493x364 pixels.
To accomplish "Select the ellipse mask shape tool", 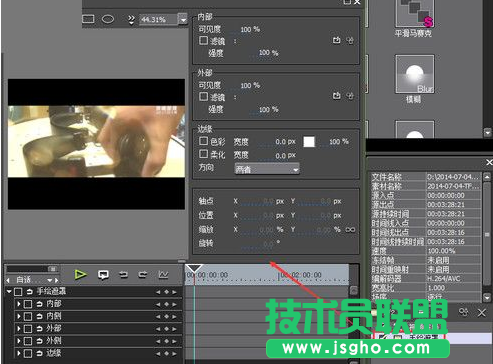I will pos(108,19).
